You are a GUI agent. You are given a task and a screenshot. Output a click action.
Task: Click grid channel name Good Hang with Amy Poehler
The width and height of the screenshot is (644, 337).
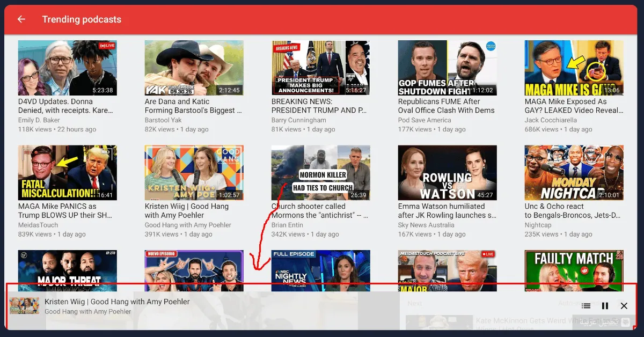[x=188, y=225]
